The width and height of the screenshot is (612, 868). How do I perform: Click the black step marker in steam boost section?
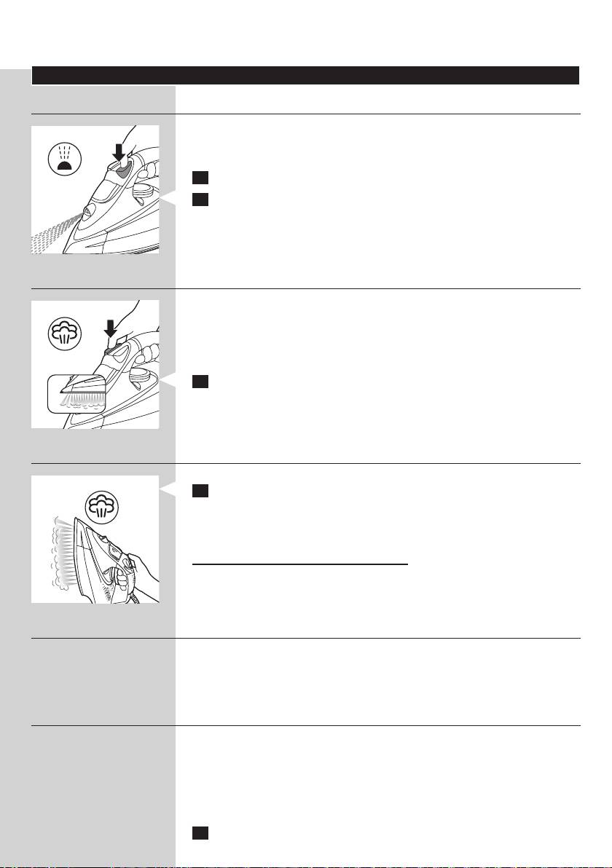pos(200,382)
